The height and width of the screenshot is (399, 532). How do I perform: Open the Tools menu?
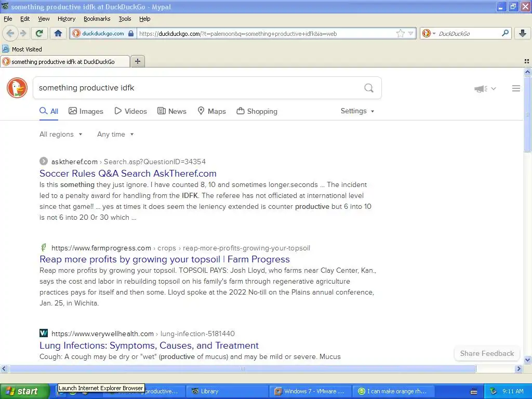tap(125, 19)
